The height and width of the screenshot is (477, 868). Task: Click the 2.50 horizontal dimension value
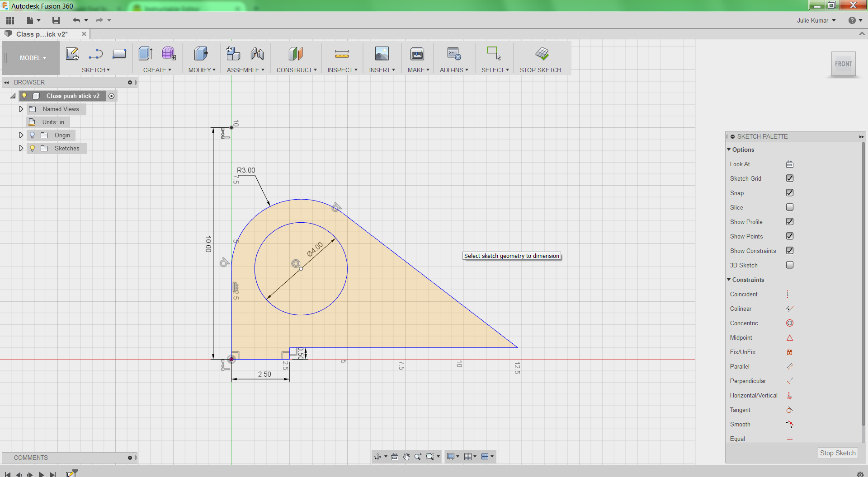click(x=264, y=374)
